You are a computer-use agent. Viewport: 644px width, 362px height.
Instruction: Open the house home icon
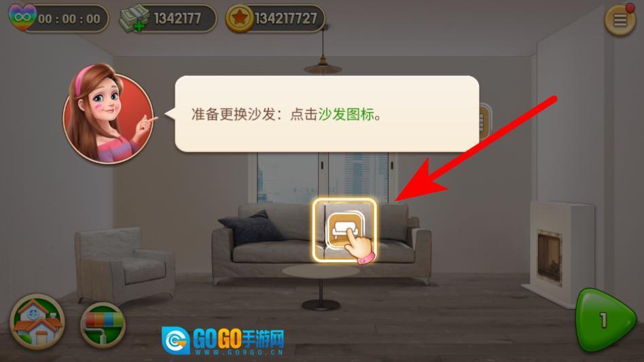pyautogui.click(x=37, y=321)
